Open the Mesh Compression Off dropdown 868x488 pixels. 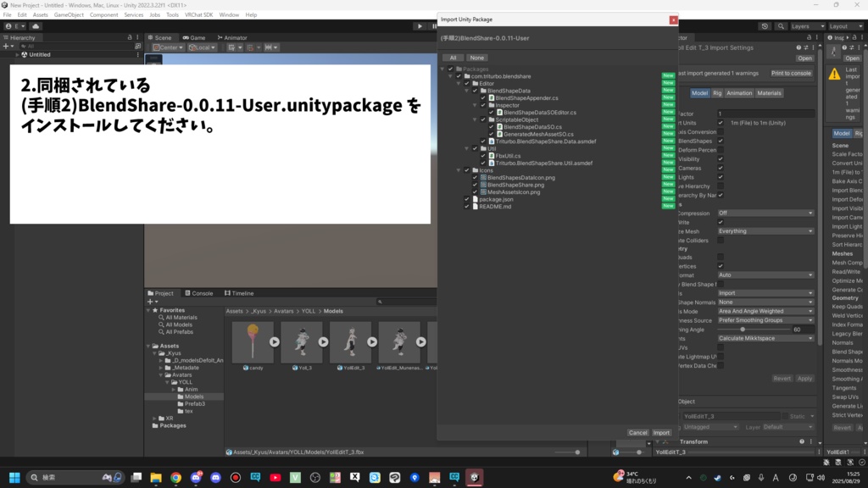pos(765,213)
